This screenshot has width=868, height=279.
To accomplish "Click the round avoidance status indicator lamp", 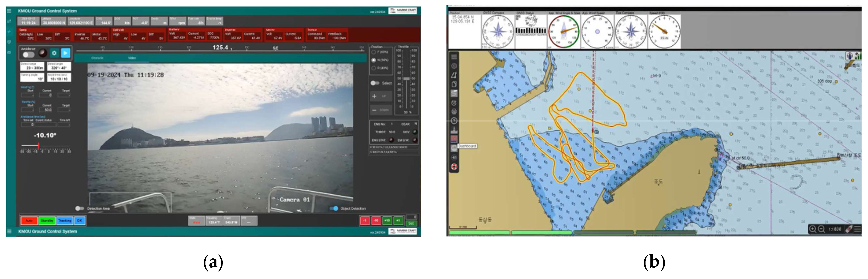I will 43,53.
